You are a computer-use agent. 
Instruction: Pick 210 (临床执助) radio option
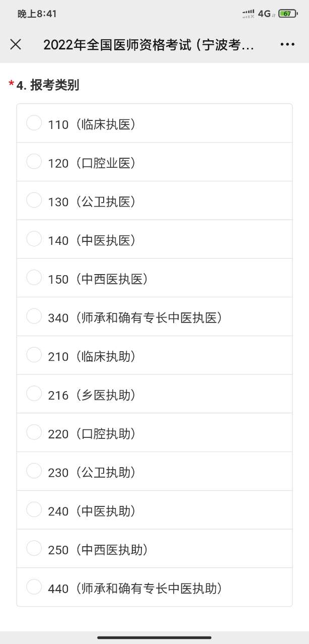[x=34, y=355]
